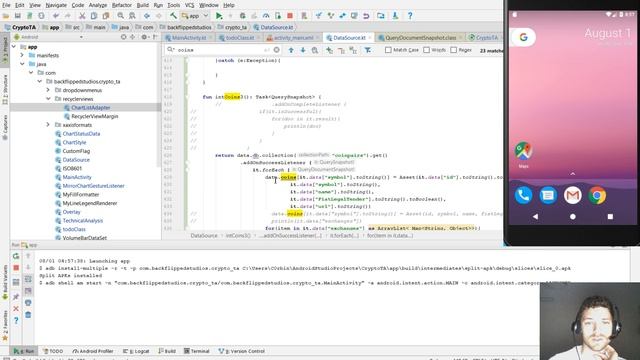This screenshot has height=360, width=640.
Task: Collapse the java folder
Action: (22, 64)
